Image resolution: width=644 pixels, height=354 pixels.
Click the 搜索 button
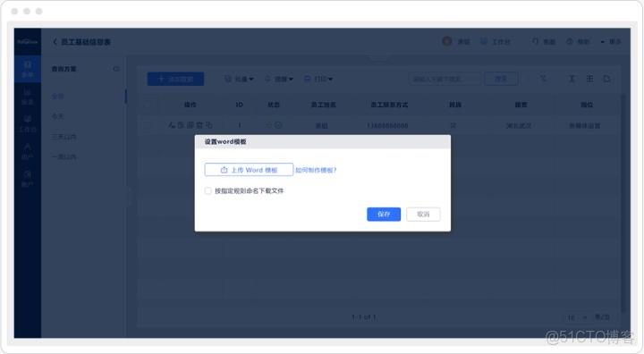tap(501, 79)
